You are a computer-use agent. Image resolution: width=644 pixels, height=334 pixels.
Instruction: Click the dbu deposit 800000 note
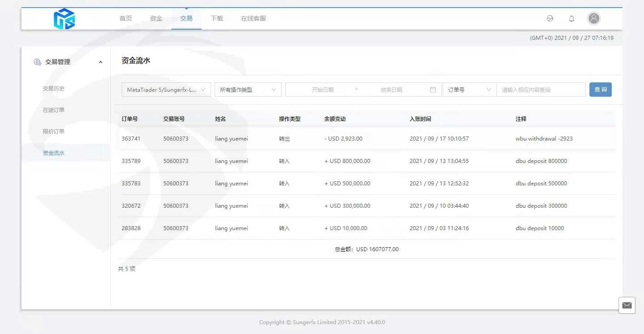click(541, 161)
